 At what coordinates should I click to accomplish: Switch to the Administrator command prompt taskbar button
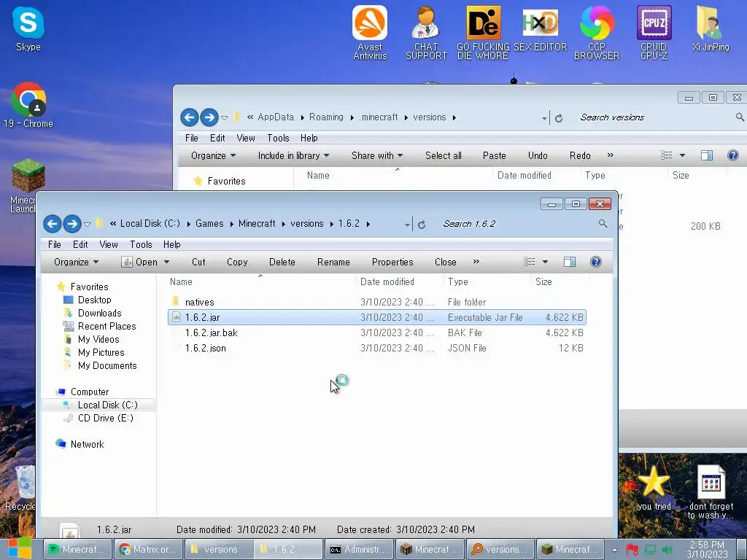[x=359, y=549]
